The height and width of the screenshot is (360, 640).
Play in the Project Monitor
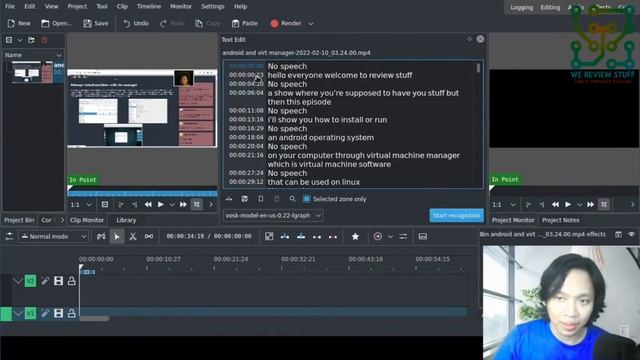tap(568, 204)
